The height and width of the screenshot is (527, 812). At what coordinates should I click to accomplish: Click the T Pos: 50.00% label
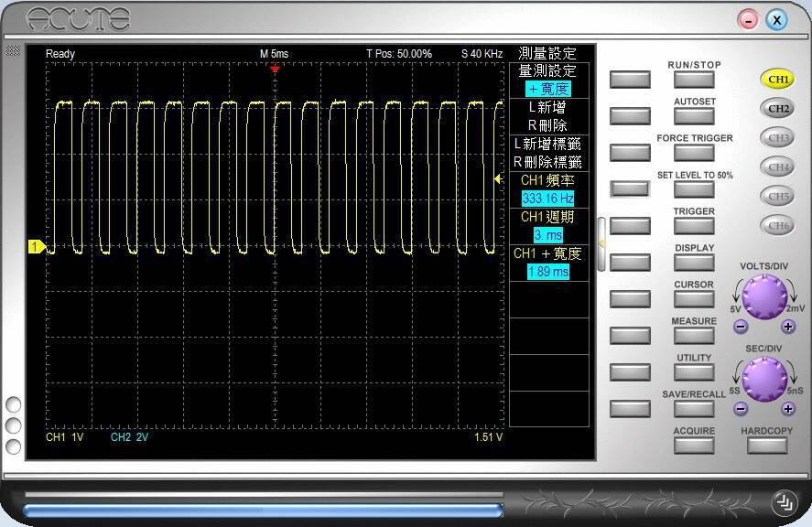(399, 54)
